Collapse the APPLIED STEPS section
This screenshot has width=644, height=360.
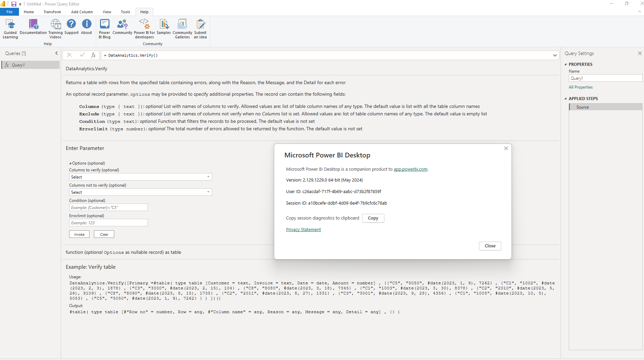565,98
